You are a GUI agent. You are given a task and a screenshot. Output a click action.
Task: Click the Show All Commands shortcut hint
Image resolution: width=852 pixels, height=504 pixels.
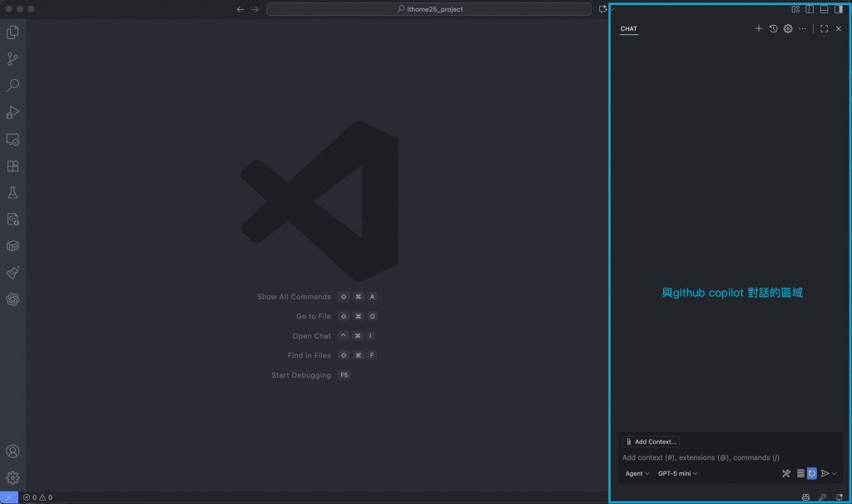317,297
